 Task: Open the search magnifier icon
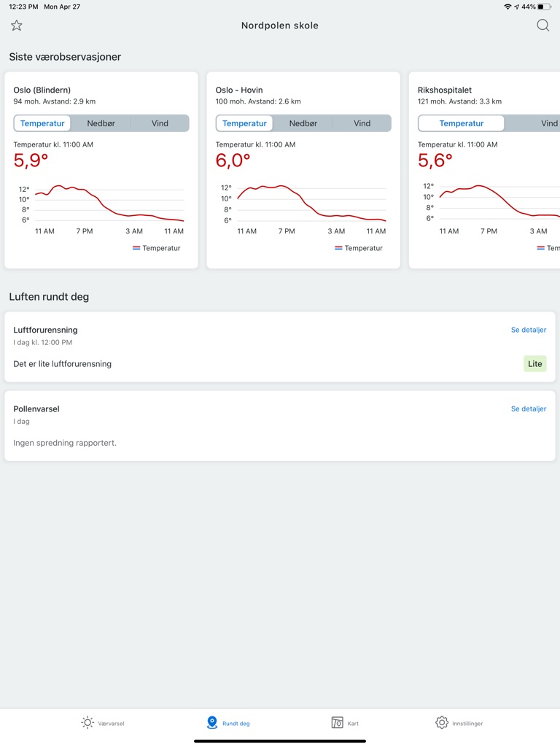click(542, 26)
